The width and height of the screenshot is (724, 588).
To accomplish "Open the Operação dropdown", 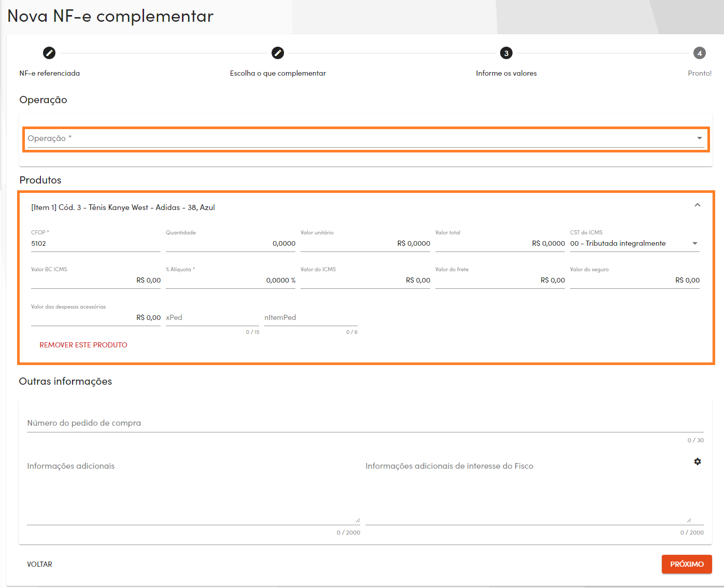I will (x=365, y=138).
